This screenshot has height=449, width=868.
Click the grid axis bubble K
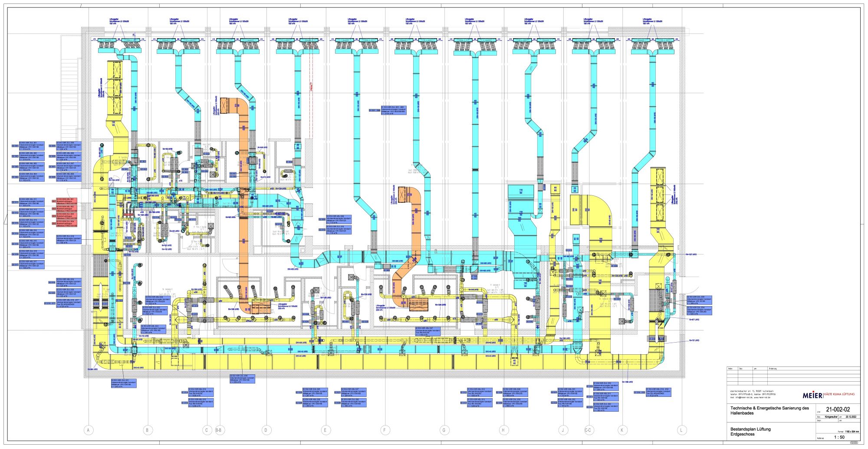click(x=622, y=430)
